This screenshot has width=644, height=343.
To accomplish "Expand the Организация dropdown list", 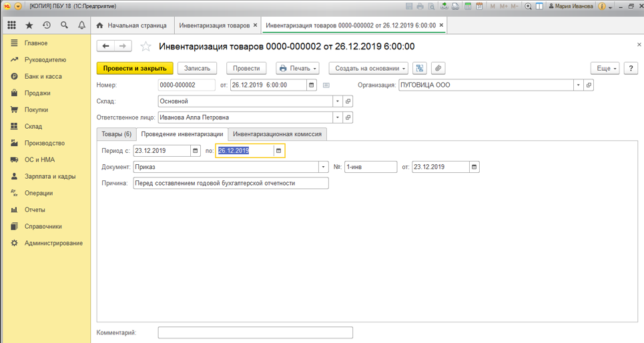I will (x=578, y=85).
